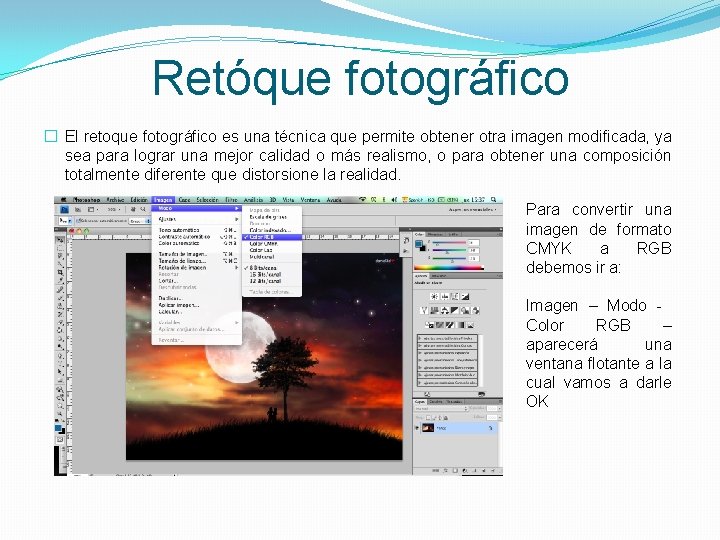Switch to the Máscaras tab
Viewport: 720px width, 540px height.
439,276
